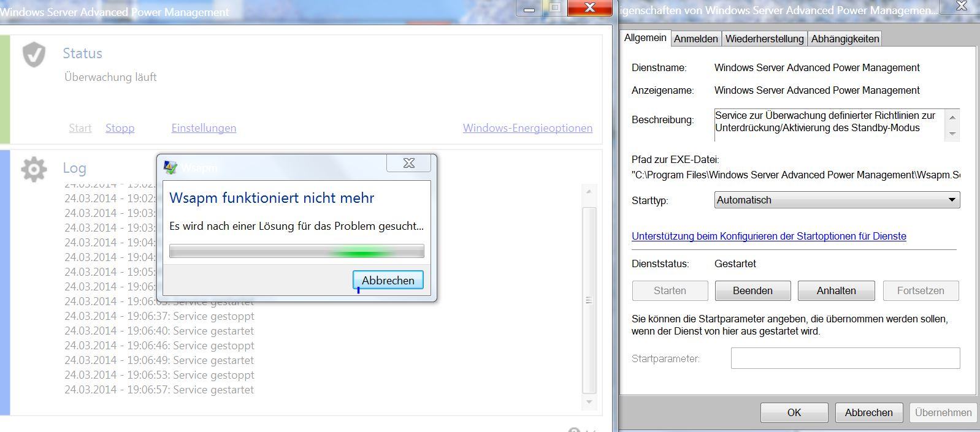This screenshot has width=980, height=432.
Task: Click the log scrollbar down arrow
Action: (589, 402)
